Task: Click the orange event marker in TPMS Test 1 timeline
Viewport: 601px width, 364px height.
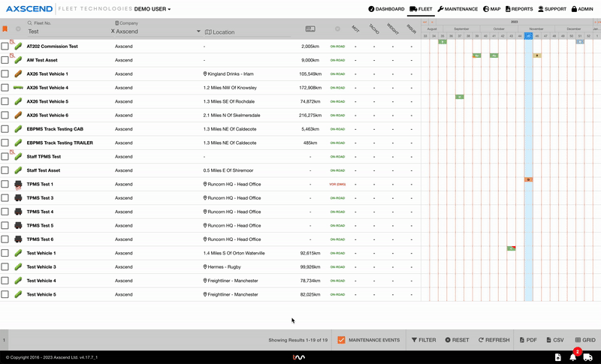Action: (529, 180)
